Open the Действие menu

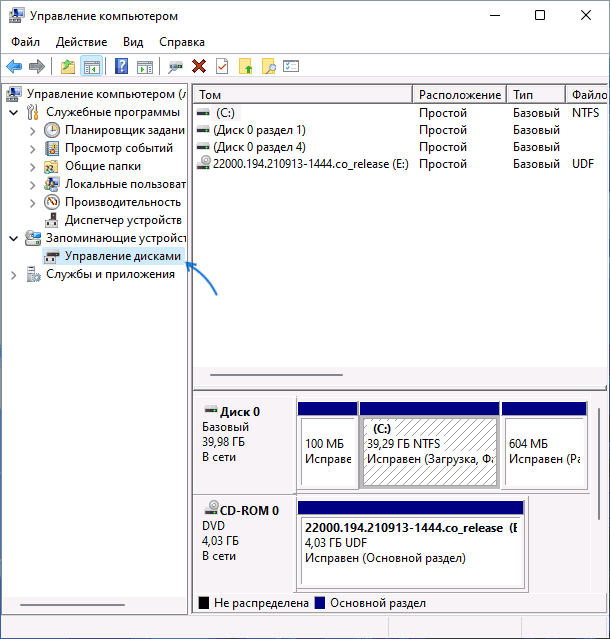click(81, 42)
